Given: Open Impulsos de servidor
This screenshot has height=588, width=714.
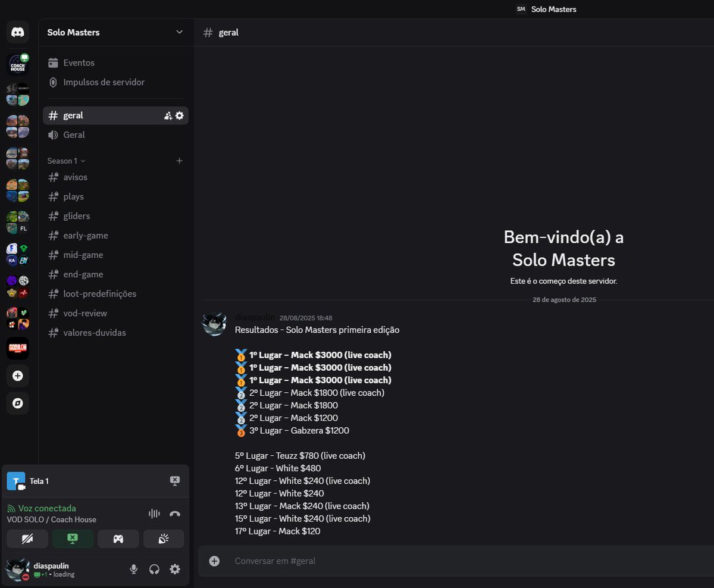Looking at the screenshot, I should pyautogui.click(x=115, y=82).
